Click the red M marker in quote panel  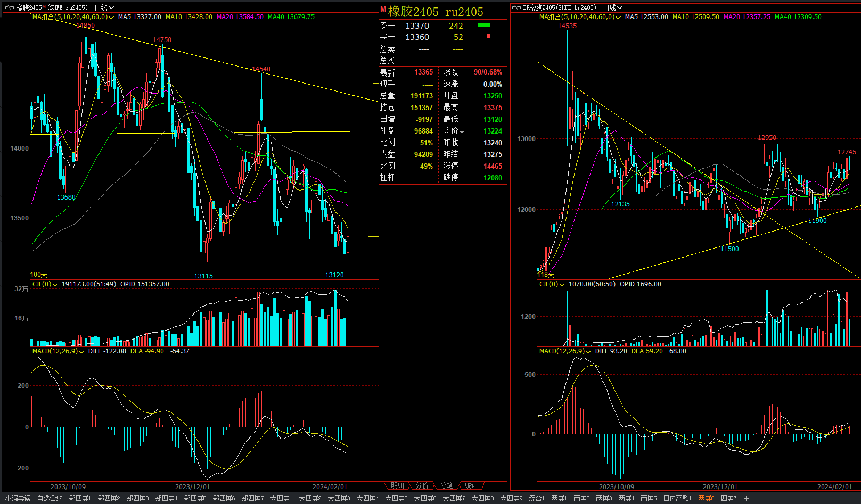coord(383,9)
